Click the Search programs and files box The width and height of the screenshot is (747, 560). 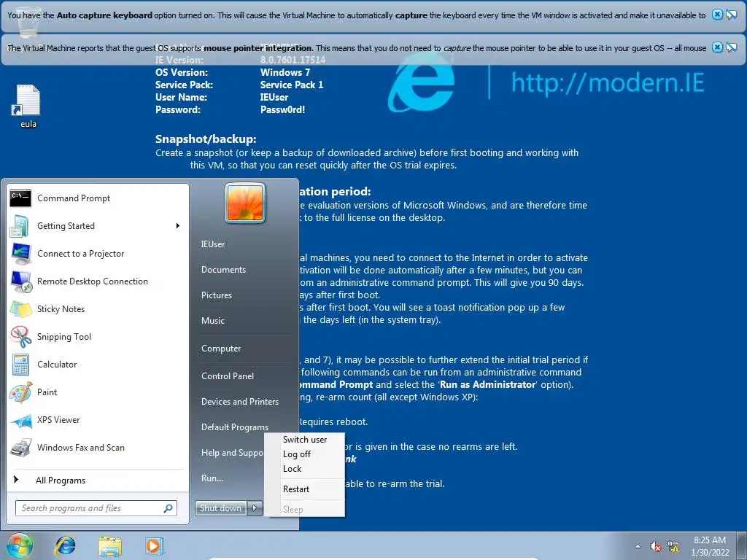tap(96, 508)
